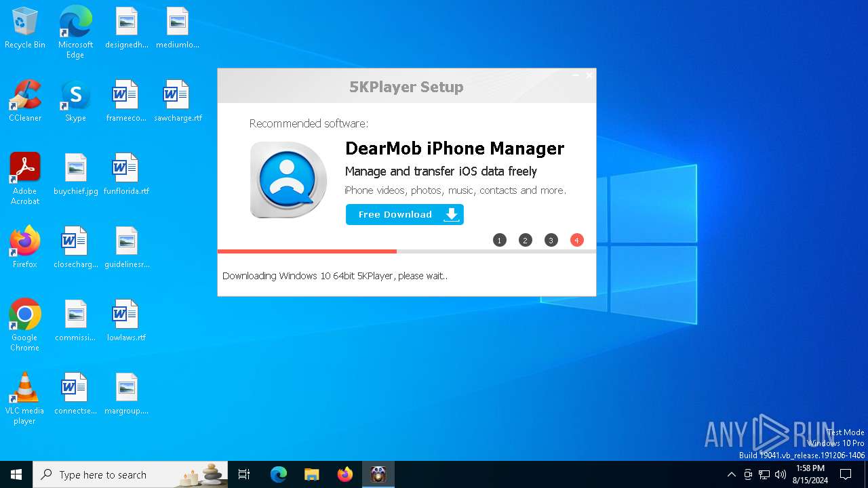Select the Firefox desktop shortcut
Viewport: 868px width, 488px height.
[x=25, y=248]
